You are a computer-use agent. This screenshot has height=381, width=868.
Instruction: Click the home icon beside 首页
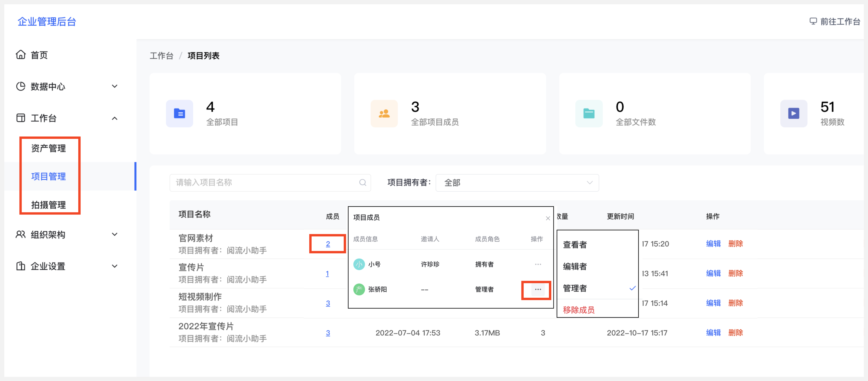click(x=21, y=55)
